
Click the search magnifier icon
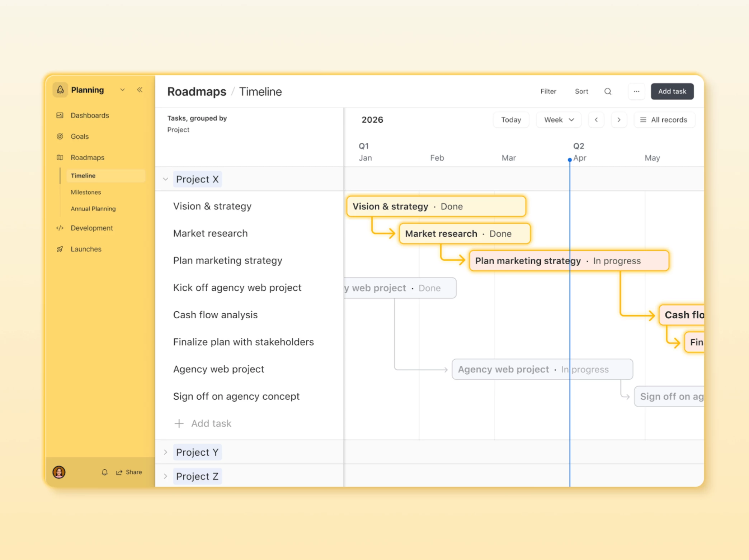tap(608, 91)
